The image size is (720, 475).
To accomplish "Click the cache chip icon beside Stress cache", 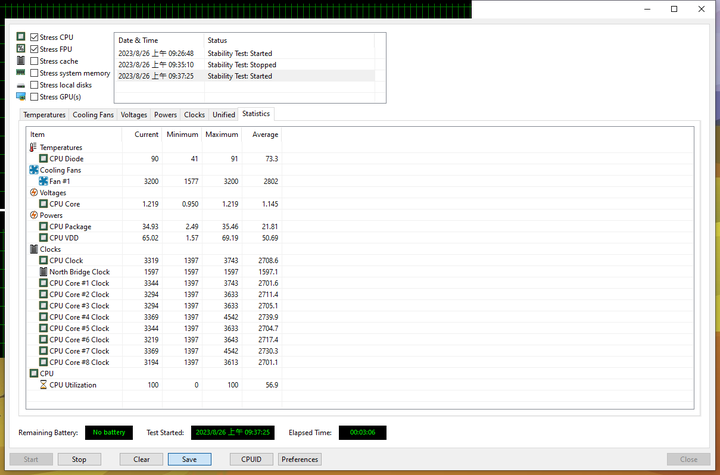I will tap(21, 61).
